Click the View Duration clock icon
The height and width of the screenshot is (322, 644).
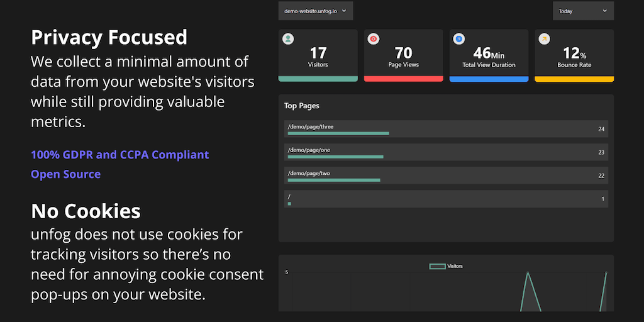click(459, 39)
